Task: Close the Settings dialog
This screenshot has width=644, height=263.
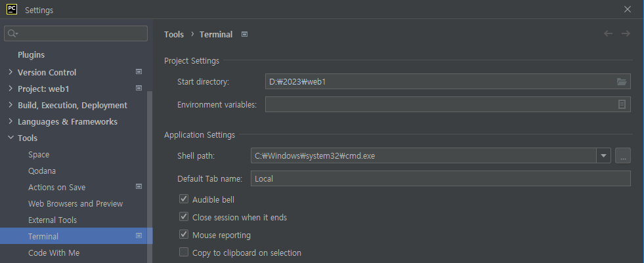Action: [628, 9]
